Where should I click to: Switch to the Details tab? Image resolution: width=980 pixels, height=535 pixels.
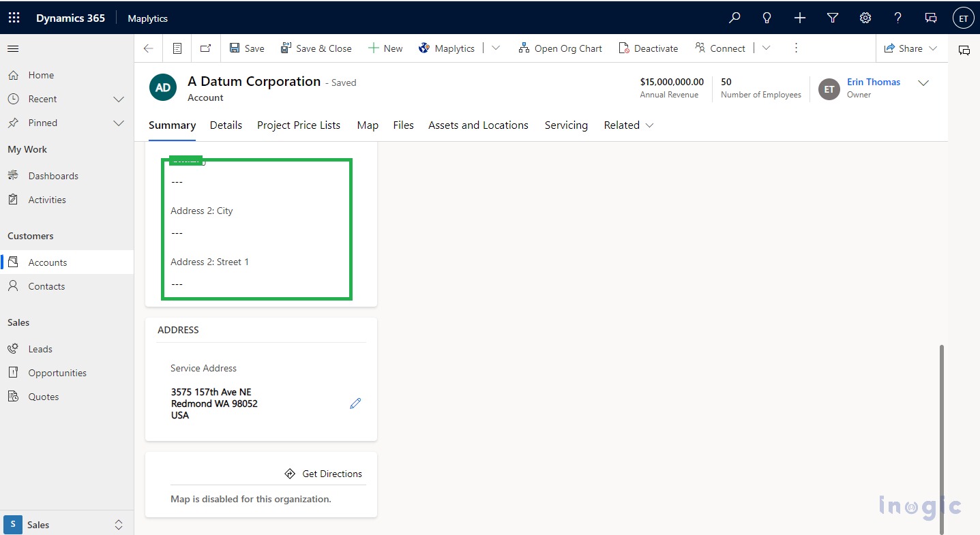tap(226, 125)
